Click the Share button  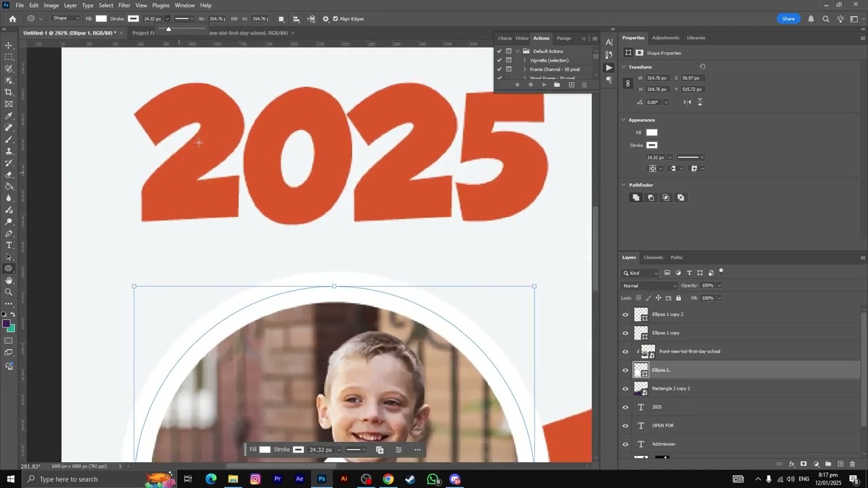tap(788, 19)
